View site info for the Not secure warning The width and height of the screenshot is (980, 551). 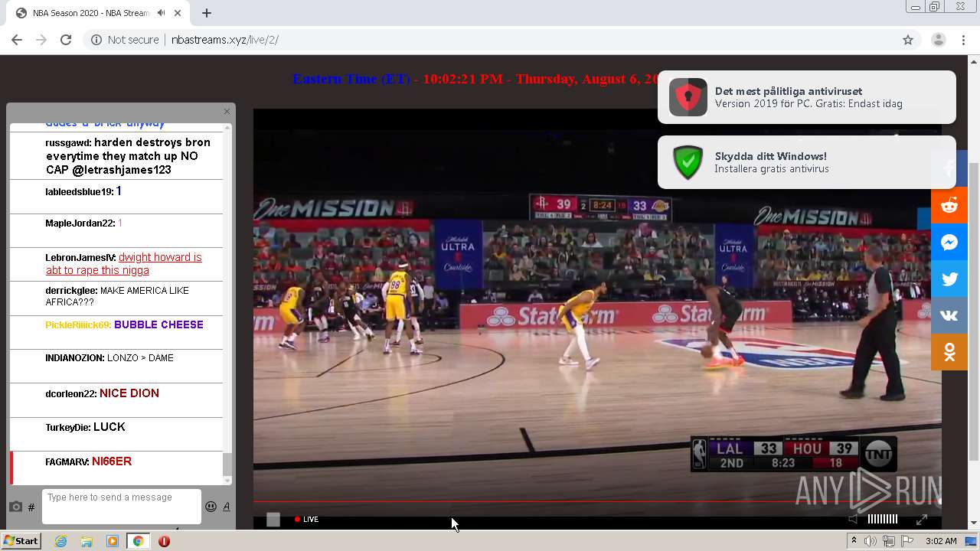click(x=125, y=40)
